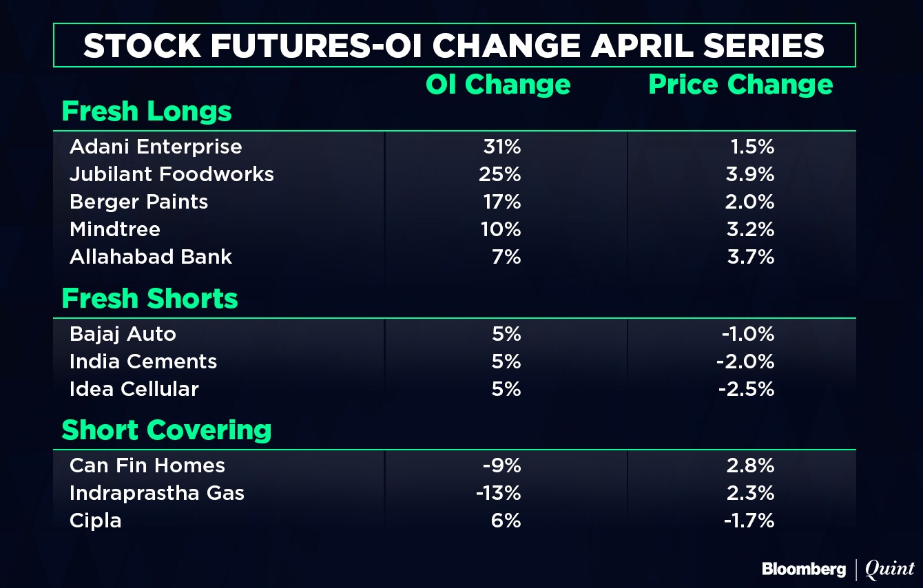Screen dimensions: 923x588
Task: Click the Bloomberg logo text
Action: (803, 569)
